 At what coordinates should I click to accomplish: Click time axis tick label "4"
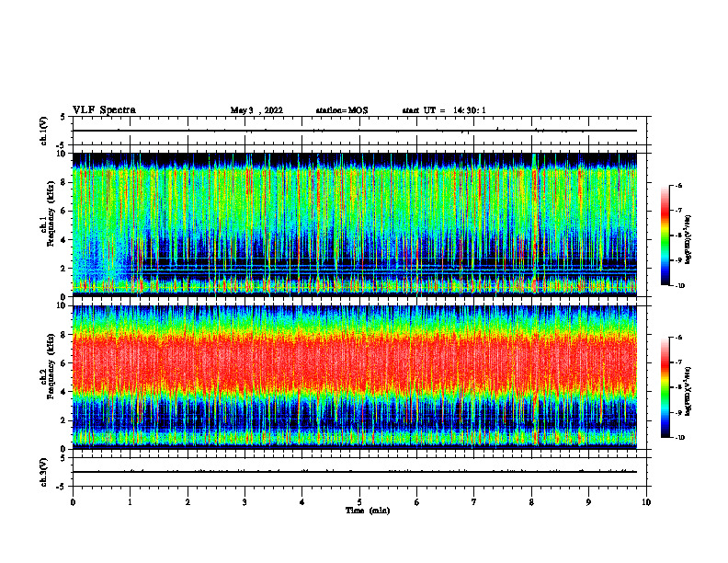click(302, 502)
